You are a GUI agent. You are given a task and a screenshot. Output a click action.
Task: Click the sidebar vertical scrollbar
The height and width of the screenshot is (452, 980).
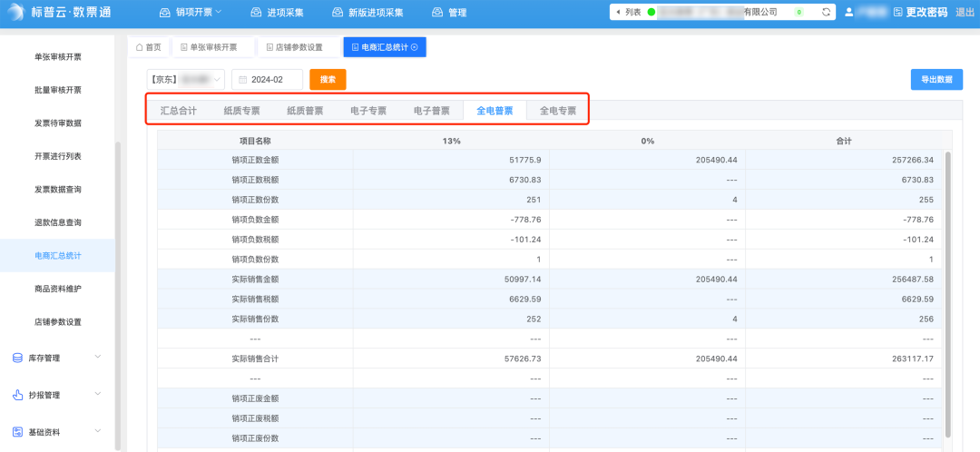coord(118,294)
